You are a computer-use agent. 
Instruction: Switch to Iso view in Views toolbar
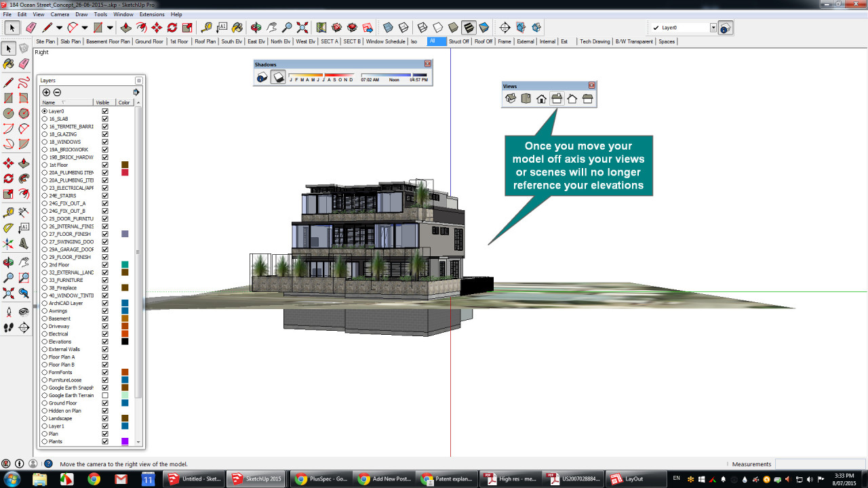pos(511,99)
